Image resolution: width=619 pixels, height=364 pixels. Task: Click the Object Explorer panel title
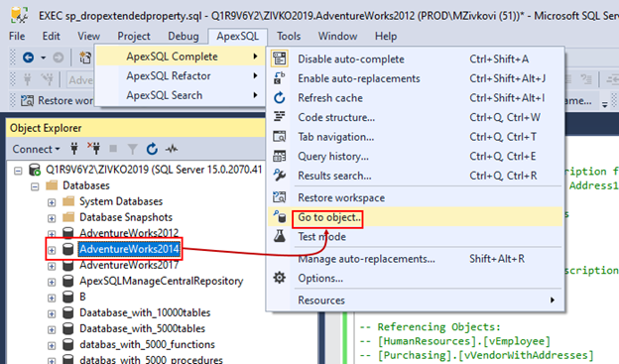point(46,128)
